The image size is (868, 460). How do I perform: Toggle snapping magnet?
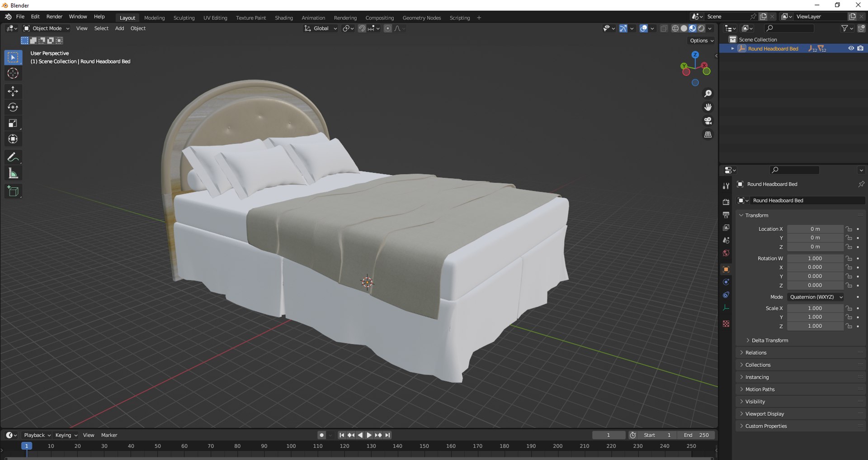click(x=362, y=28)
